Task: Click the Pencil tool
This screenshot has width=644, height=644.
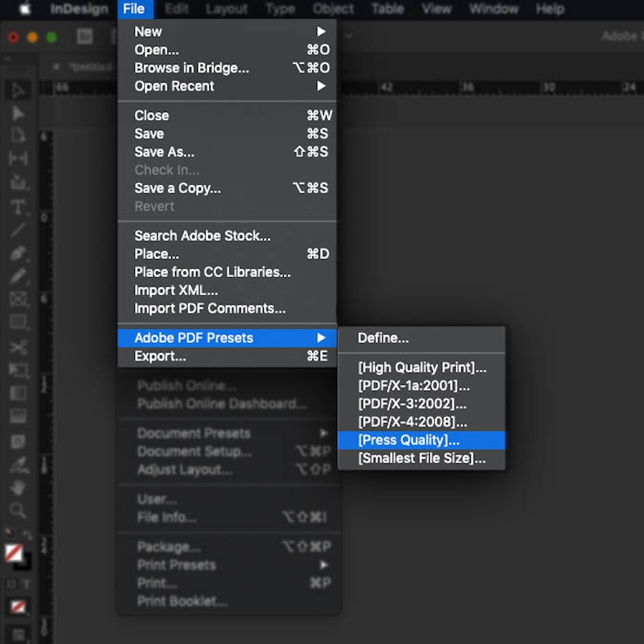Action: [x=18, y=276]
